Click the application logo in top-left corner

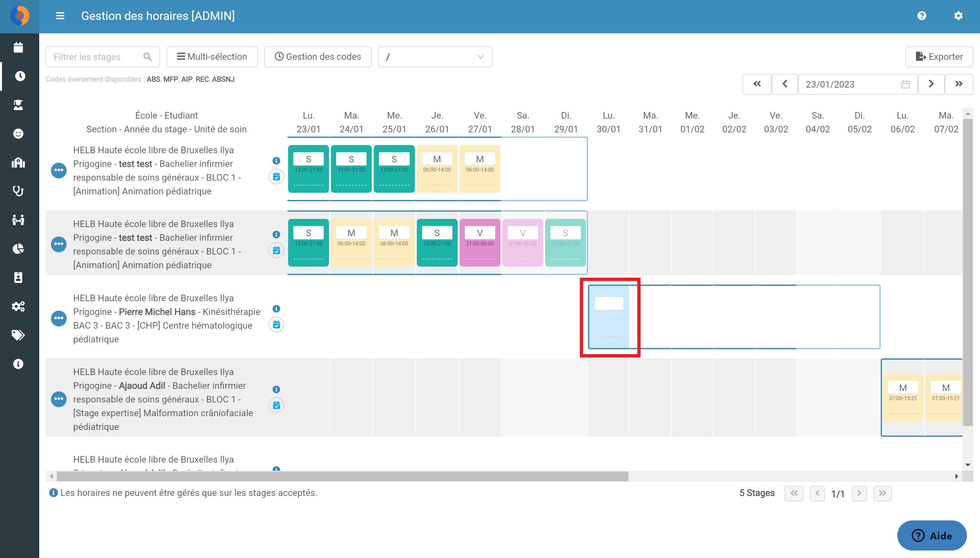[x=20, y=16]
